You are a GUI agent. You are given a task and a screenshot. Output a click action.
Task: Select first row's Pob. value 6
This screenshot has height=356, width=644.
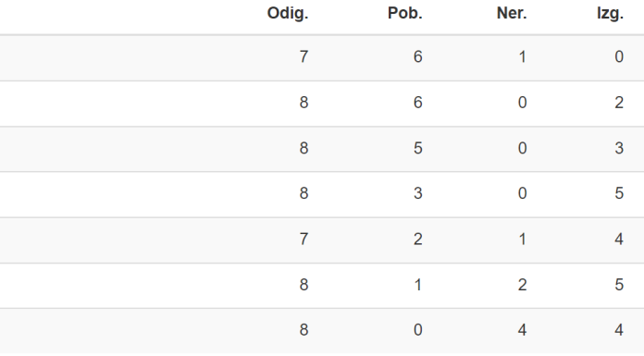[417, 56]
